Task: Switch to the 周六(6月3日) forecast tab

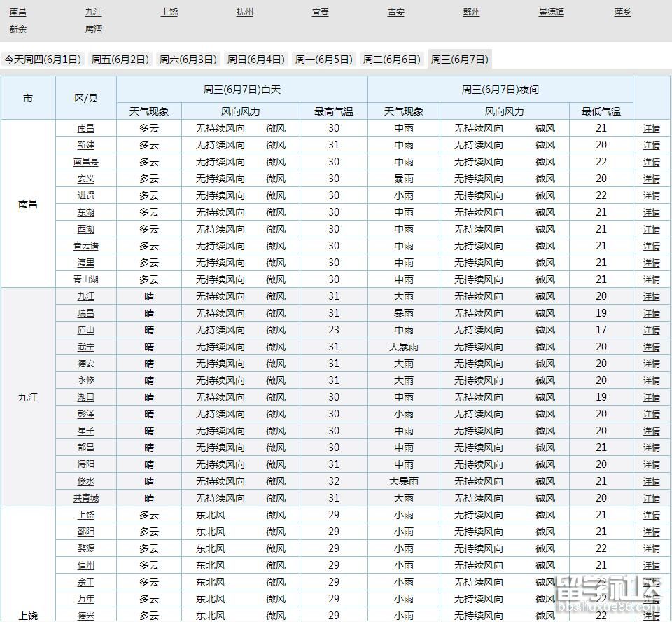Action: pyautogui.click(x=188, y=59)
